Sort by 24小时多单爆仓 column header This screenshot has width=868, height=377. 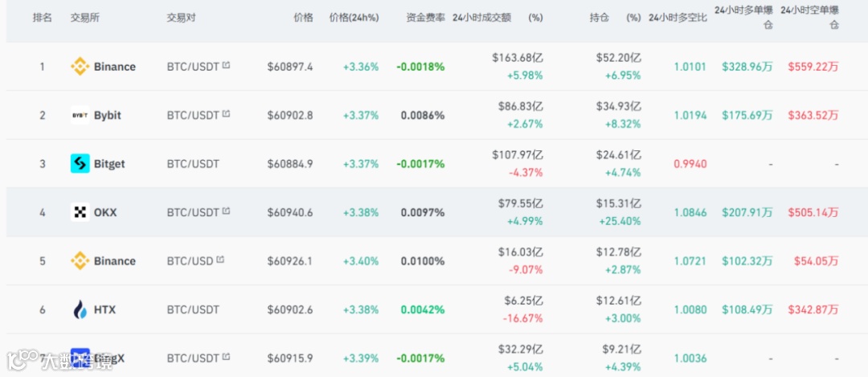point(743,18)
